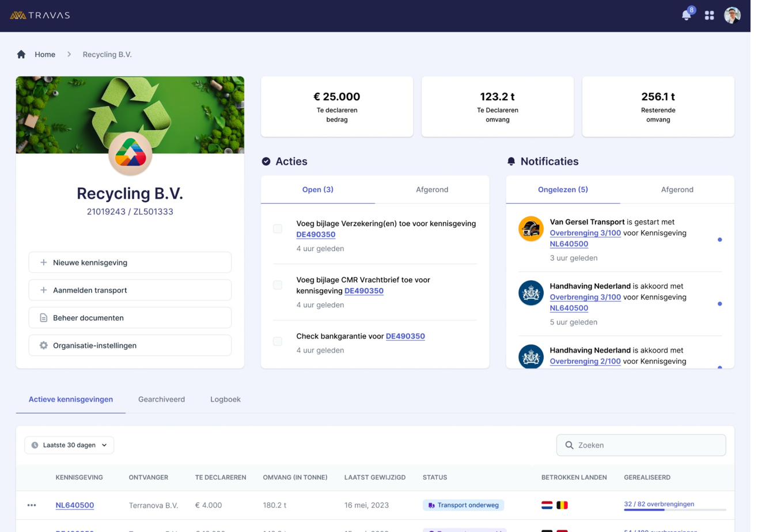
Task: Open the apps grid menu icon
Action: (x=717, y=16)
